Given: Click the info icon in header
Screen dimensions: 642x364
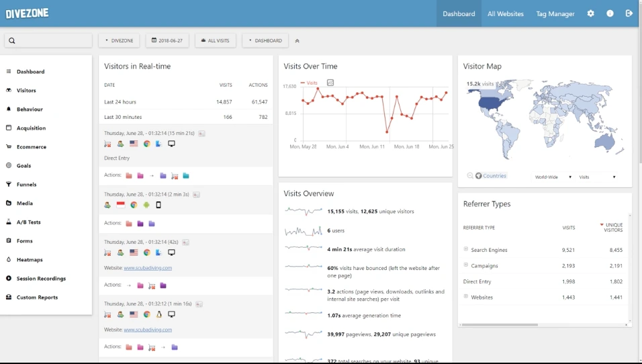Looking at the screenshot, I should point(610,13).
